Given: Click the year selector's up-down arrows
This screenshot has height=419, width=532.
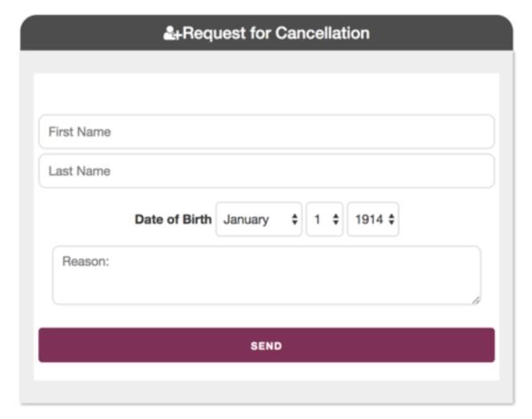Looking at the screenshot, I should click(x=391, y=219).
